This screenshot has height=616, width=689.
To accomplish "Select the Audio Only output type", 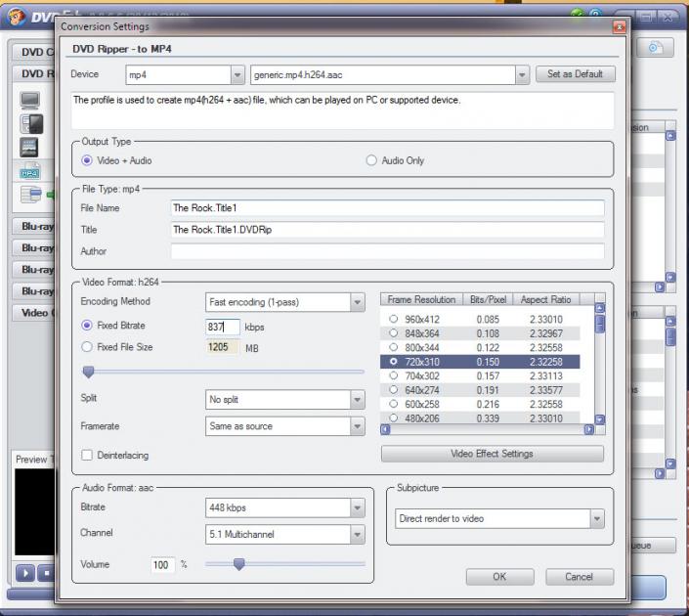I will coord(372,160).
